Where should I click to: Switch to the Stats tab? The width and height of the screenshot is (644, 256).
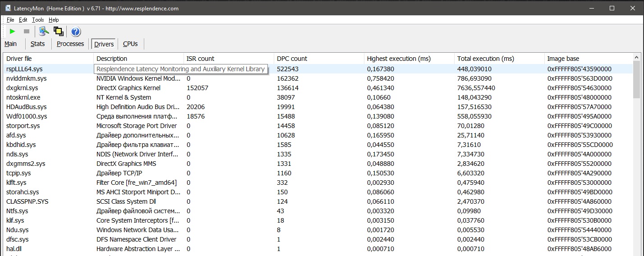(x=38, y=44)
